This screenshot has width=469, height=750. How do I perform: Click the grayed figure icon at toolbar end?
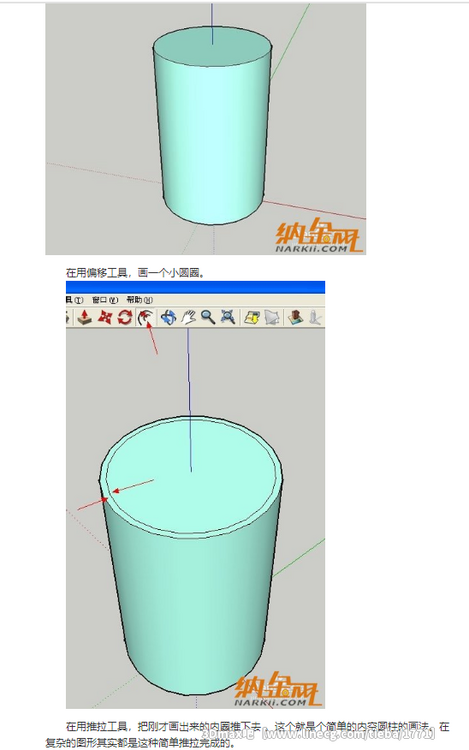315,317
